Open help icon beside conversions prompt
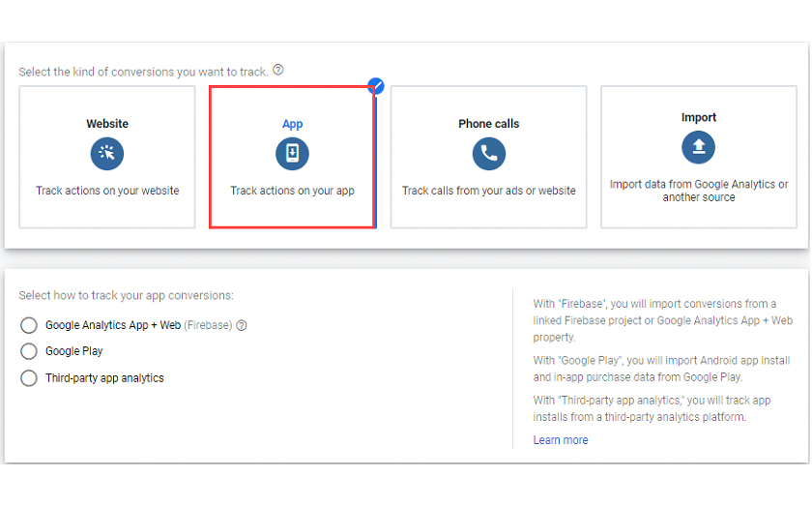 click(x=278, y=70)
